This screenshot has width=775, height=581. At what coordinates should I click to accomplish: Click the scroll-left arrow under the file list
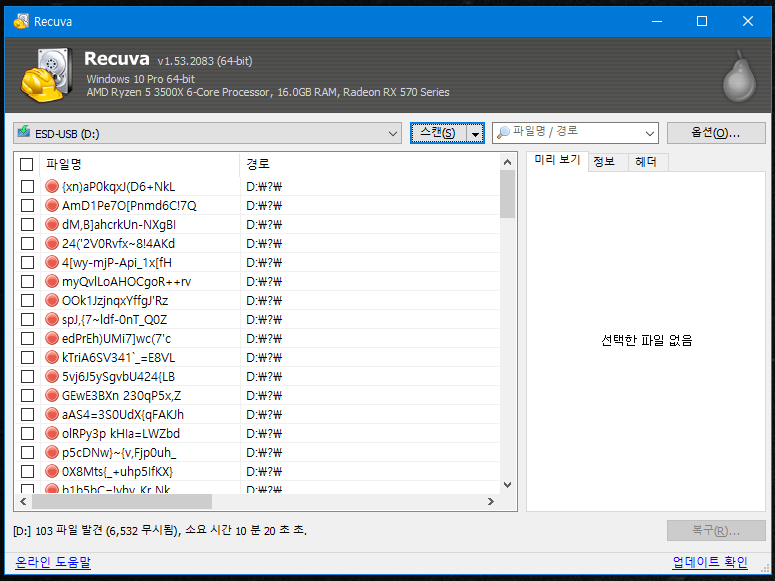click(x=23, y=501)
